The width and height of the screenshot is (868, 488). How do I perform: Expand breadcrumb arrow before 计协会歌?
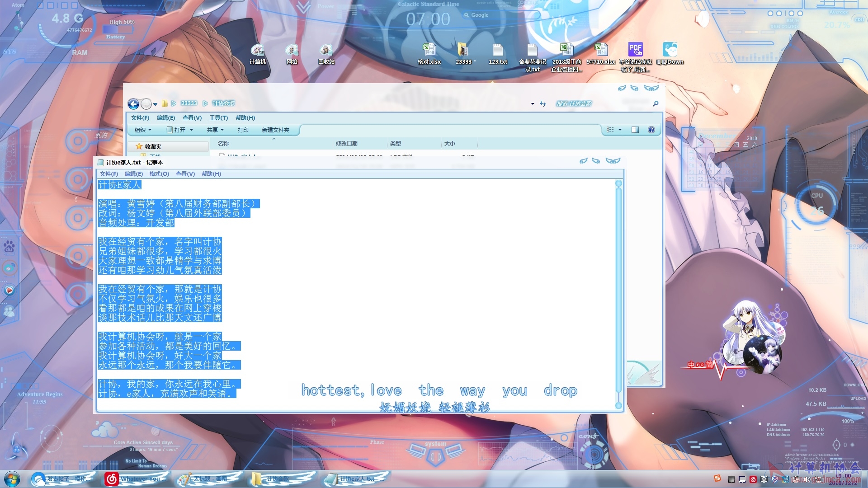[205, 103]
